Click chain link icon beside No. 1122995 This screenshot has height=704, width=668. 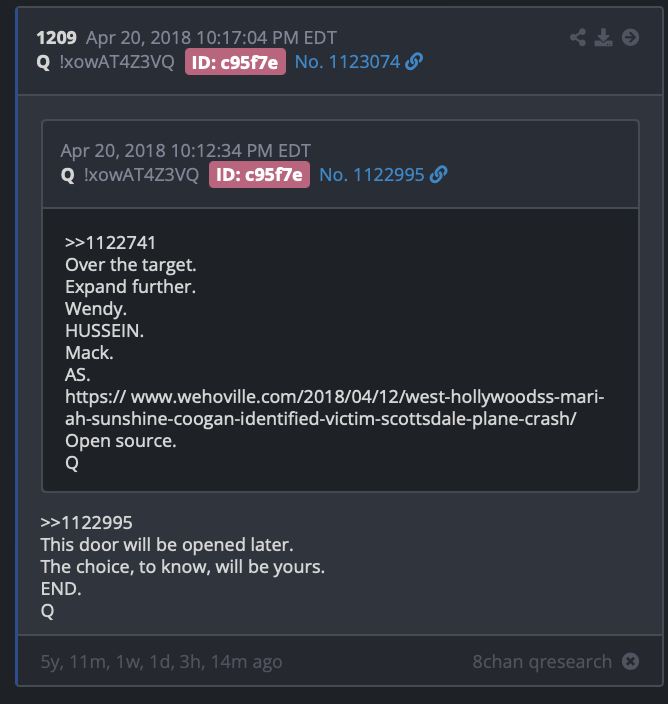(438, 175)
